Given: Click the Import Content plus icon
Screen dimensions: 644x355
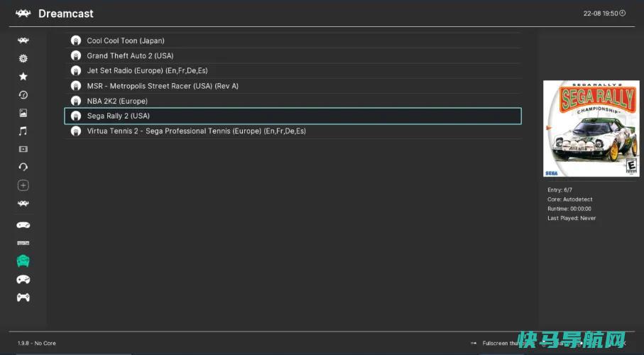Looking at the screenshot, I should click(x=23, y=185).
